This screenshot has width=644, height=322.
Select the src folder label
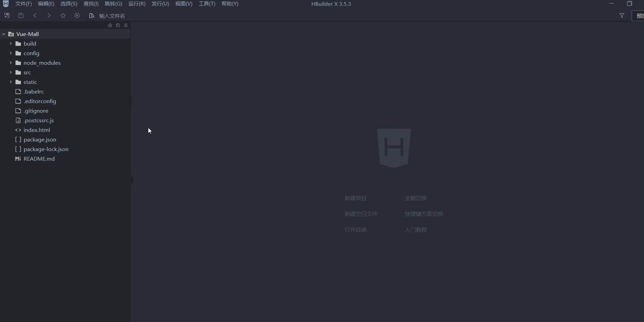(x=27, y=72)
